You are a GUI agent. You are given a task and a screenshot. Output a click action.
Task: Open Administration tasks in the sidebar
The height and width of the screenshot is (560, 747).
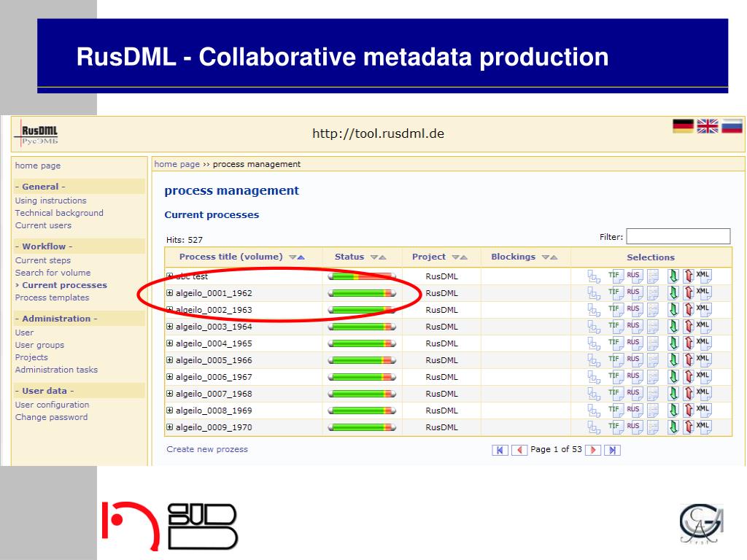56,370
